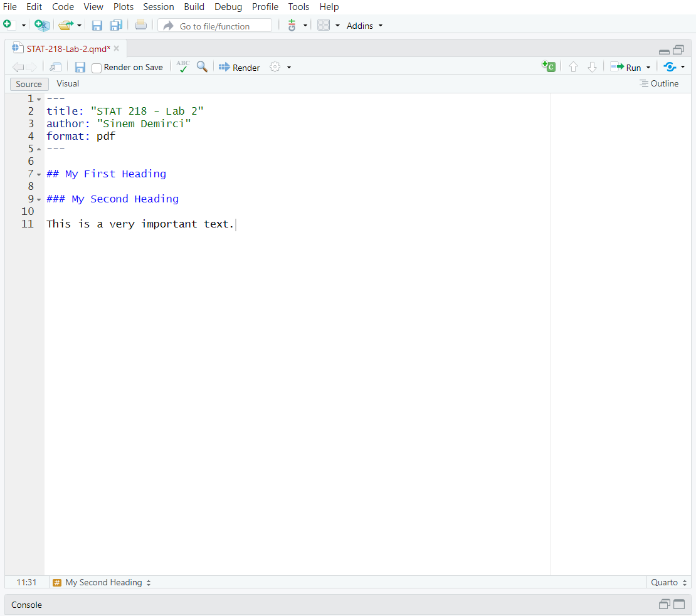Select the Source editor mode

coord(29,84)
